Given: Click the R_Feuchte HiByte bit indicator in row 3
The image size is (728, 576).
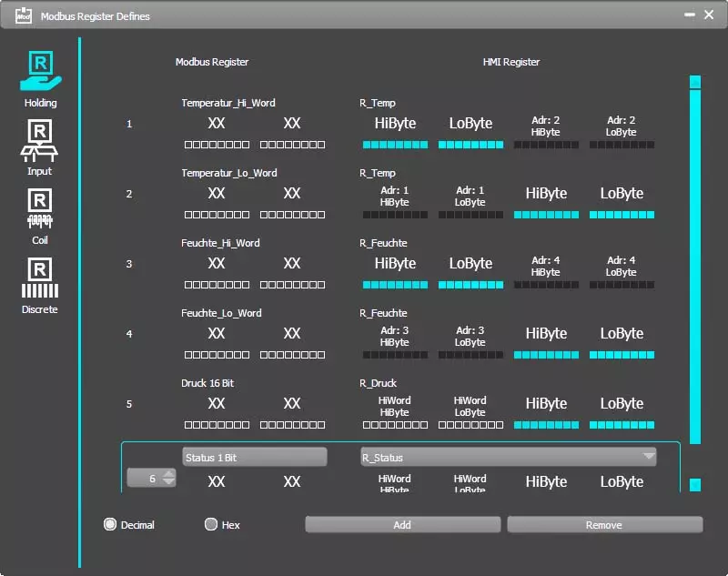Looking at the screenshot, I should pos(395,285).
